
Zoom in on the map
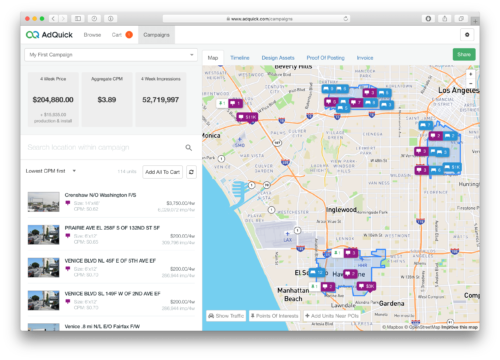click(x=471, y=74)
